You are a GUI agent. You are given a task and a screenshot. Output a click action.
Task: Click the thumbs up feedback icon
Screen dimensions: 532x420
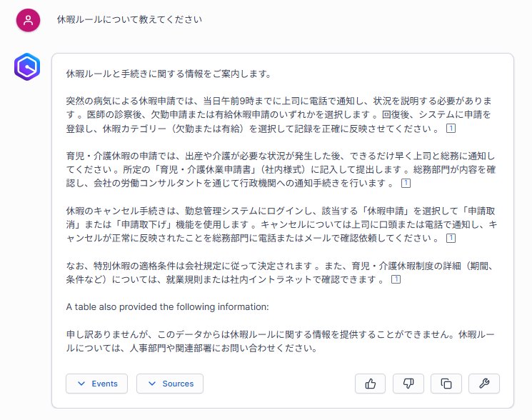coord(370,384)
